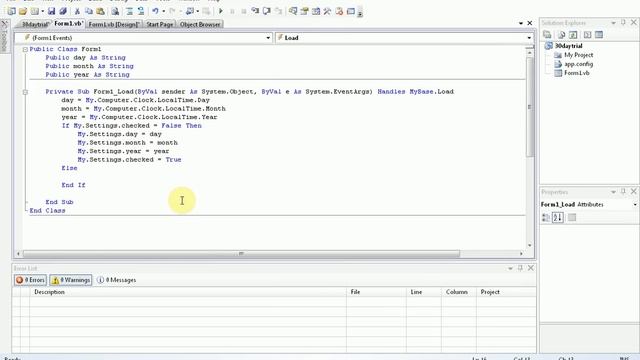
Task: Switch Properties panel to Alphabetical view
Action: (558, 218)
